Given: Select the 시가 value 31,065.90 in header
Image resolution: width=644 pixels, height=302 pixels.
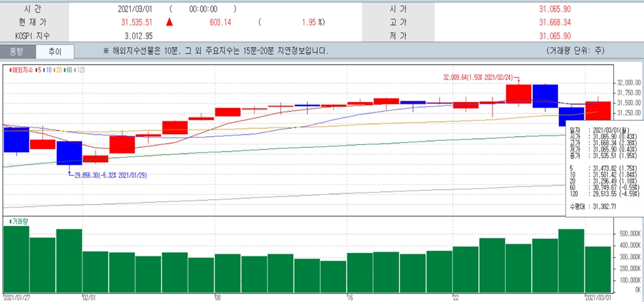Looking at the screenshot, I should coord(555,9).
